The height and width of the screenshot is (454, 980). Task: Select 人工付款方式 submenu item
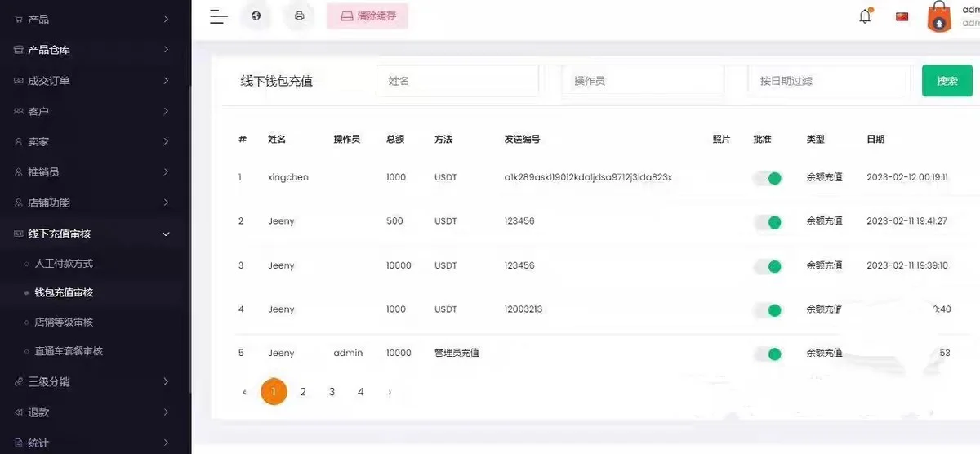coord(64,264)
